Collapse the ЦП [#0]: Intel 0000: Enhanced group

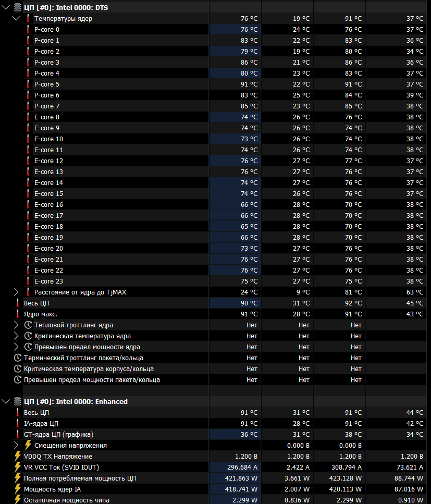coord(6,401)
